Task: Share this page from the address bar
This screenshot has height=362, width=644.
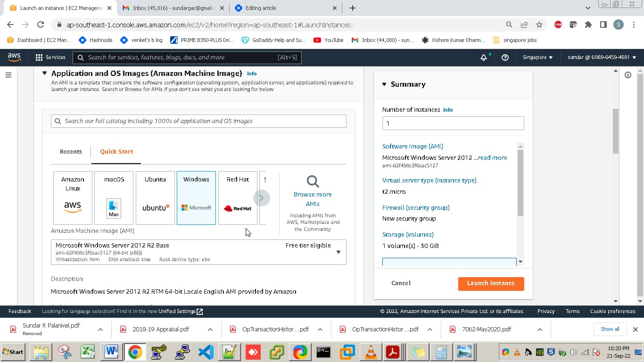Action: 524,25
